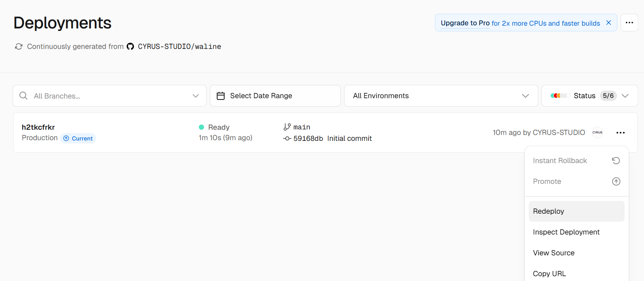644x281 pixels.
Task: Click the green Ready status dot
Action: pos(201,127)
